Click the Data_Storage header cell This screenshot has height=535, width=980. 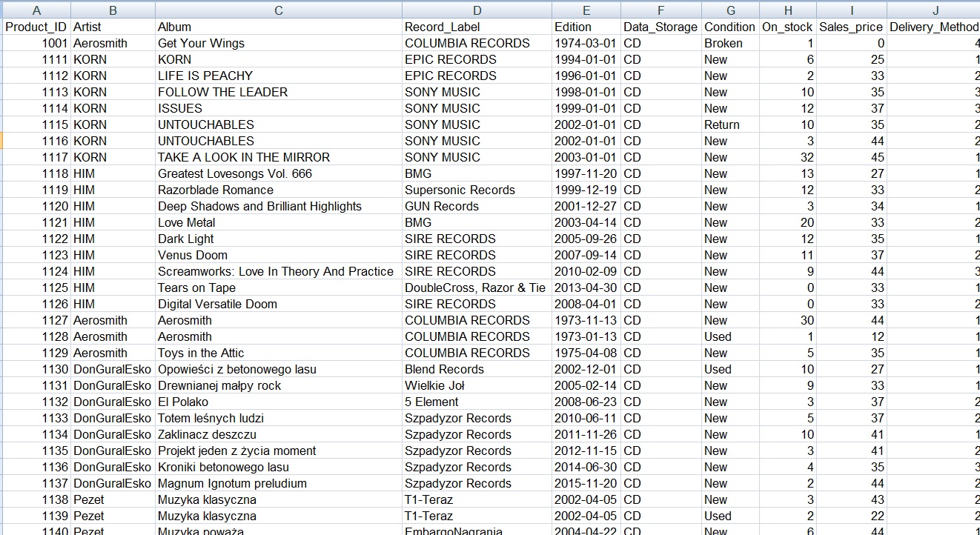[660, 27]
